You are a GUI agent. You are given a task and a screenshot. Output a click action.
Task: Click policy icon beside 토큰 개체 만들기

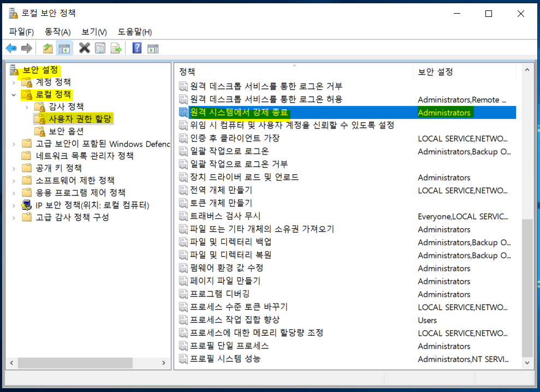pos(183,203)
